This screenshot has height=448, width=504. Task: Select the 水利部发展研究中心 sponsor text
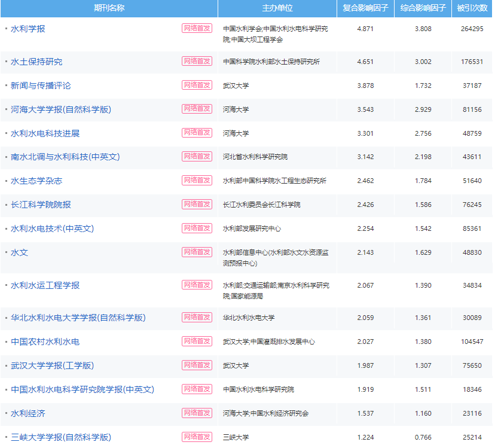coord(252,228)
